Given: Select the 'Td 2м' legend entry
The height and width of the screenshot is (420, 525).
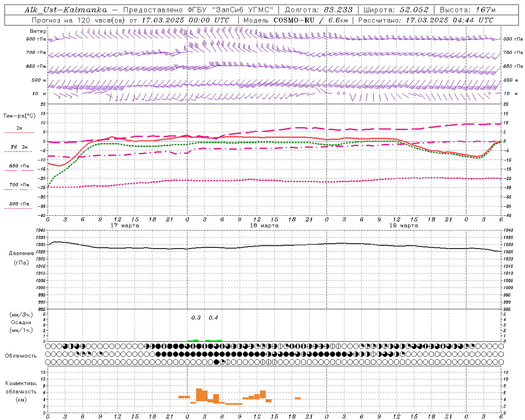Looking at the screenshot, I should pyautogui.click(x=19, y=147).
